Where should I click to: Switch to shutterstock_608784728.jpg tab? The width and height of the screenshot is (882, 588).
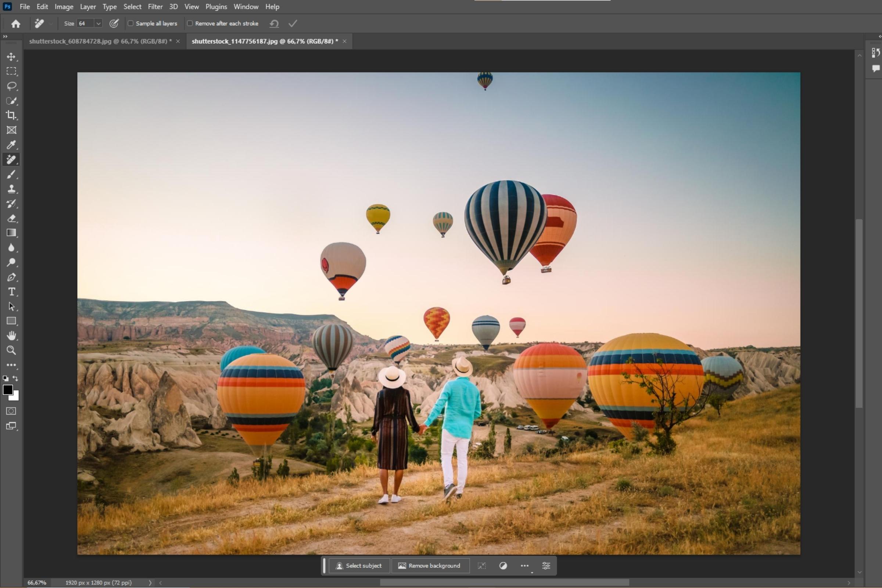click(x=100, y=41)
